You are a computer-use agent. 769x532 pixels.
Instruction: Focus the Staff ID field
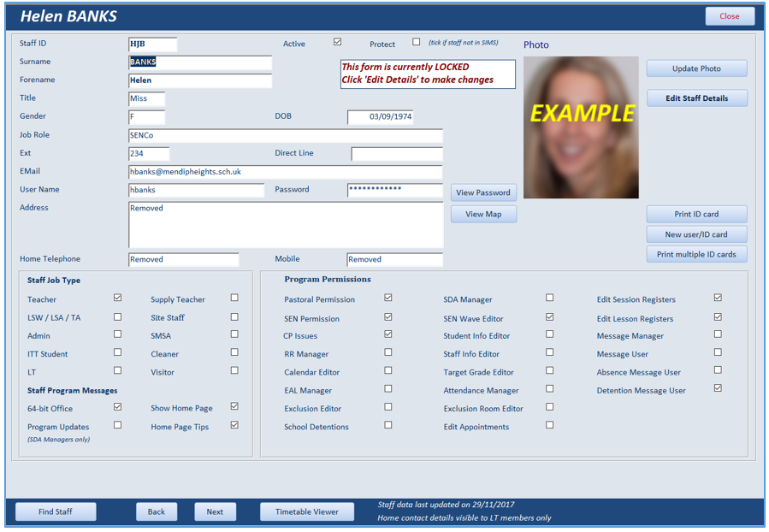pyautogui.click(x=152, y=44)
